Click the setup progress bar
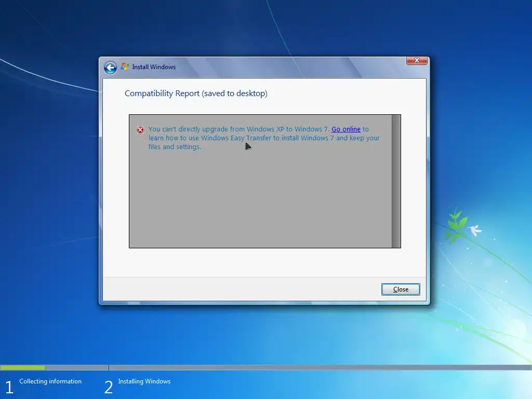This screenshot has width=532, height=399. click(266, 367)
